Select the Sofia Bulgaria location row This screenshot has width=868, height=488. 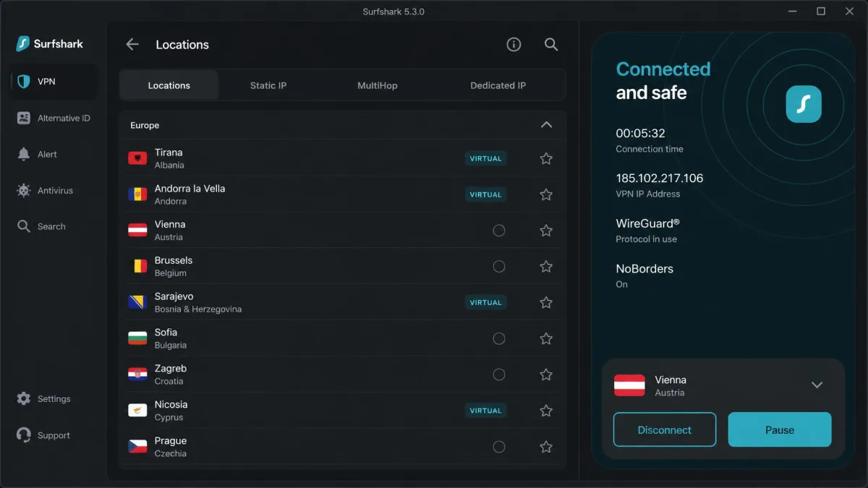(342, 338)
